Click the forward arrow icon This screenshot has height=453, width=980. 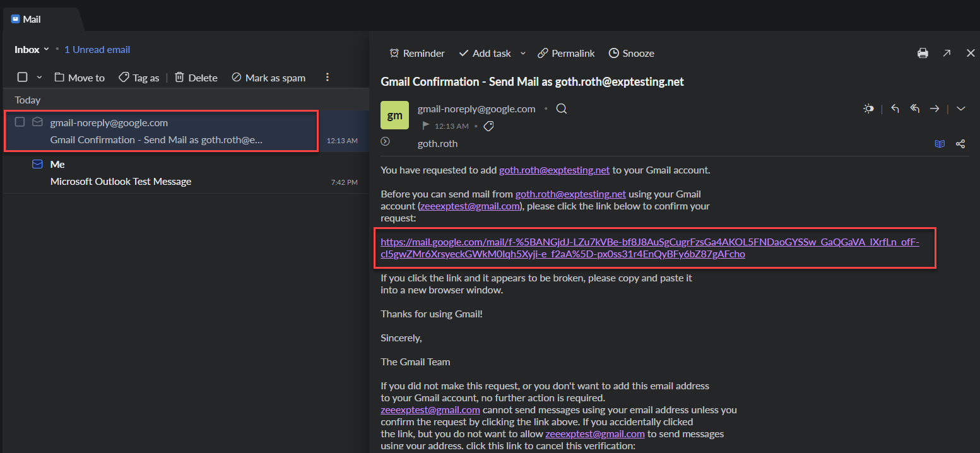(x=935, y=109)
